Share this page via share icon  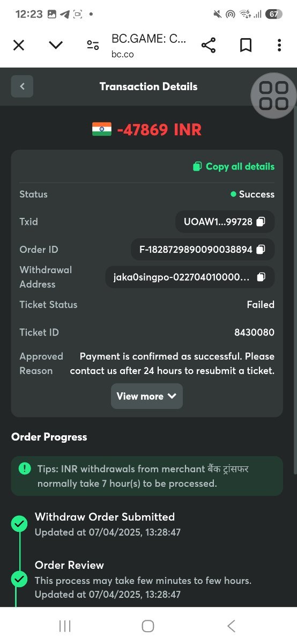[x=209, y=45]
